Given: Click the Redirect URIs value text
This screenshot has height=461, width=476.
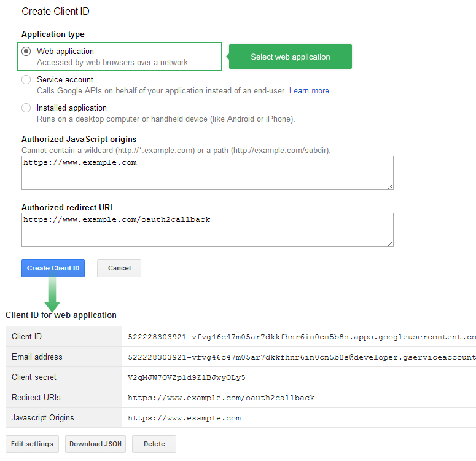Looking at the screenshot, I should (221, 398).
